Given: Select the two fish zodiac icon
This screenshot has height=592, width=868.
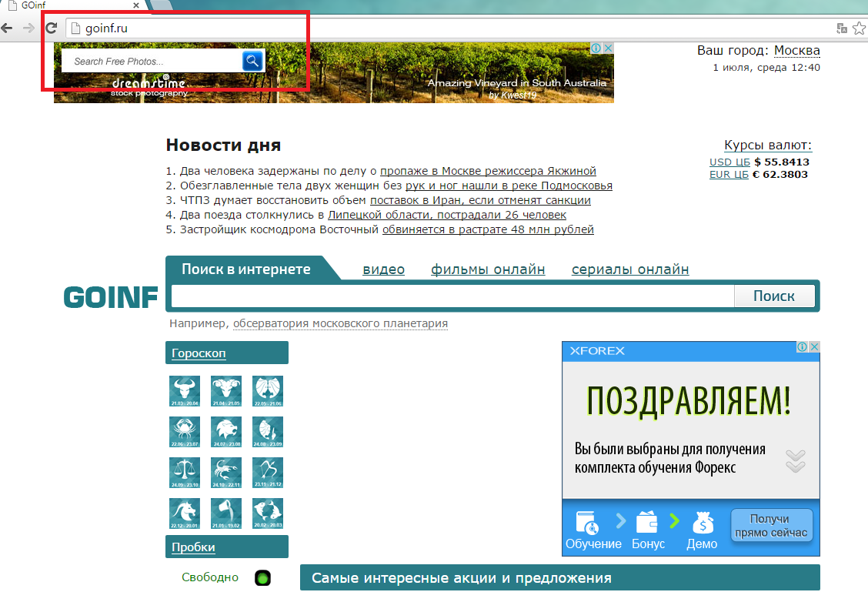Looking at the screenshot, I should tap(268, 513).
